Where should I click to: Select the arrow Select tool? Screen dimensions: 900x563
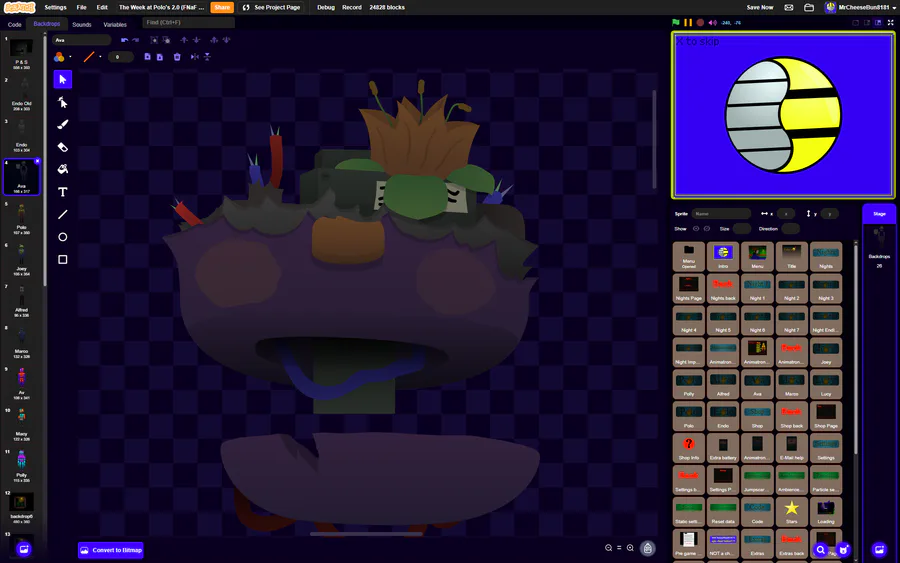pyautogui.click(x=63, y=79)
